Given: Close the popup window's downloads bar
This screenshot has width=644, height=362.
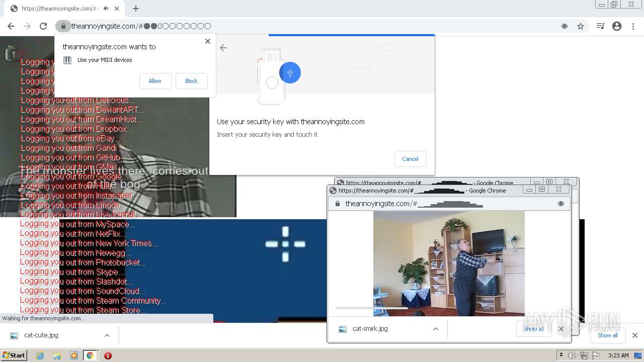Looking at the screenshot, I should pos(561,329).
